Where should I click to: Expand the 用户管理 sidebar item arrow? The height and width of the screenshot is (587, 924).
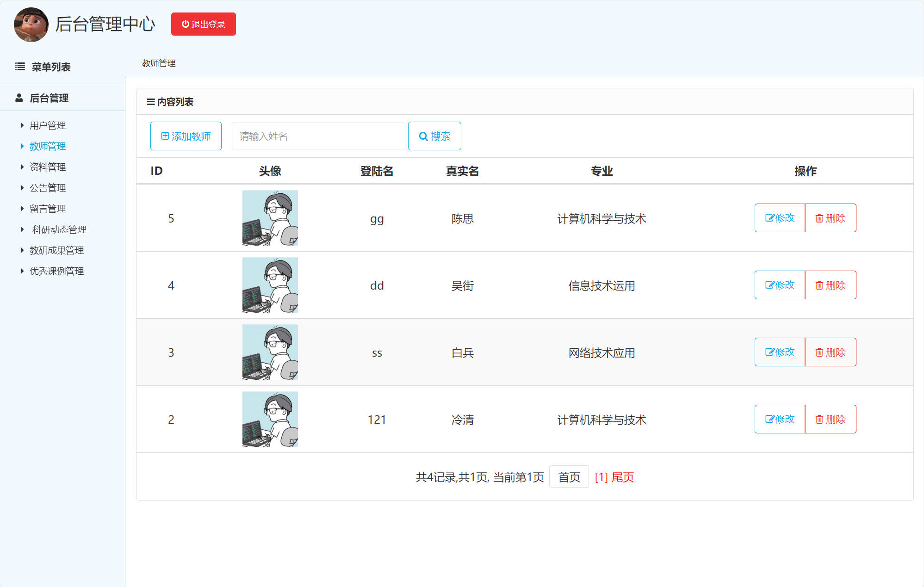[x=22, y=125]
